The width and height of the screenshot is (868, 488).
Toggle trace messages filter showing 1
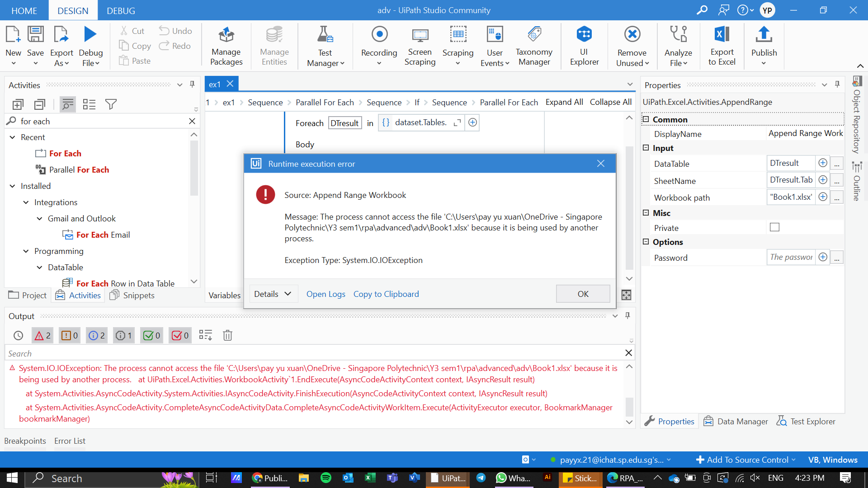(124, 335)
